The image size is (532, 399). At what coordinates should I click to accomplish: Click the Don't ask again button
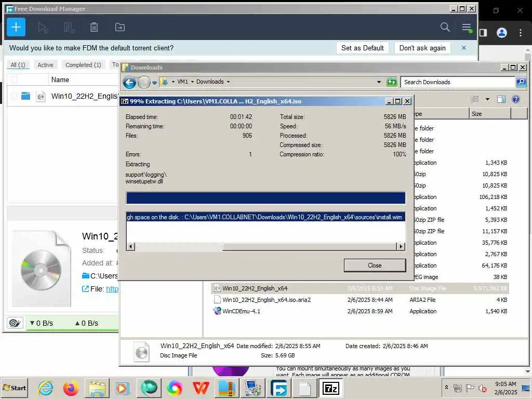(422, 48)
